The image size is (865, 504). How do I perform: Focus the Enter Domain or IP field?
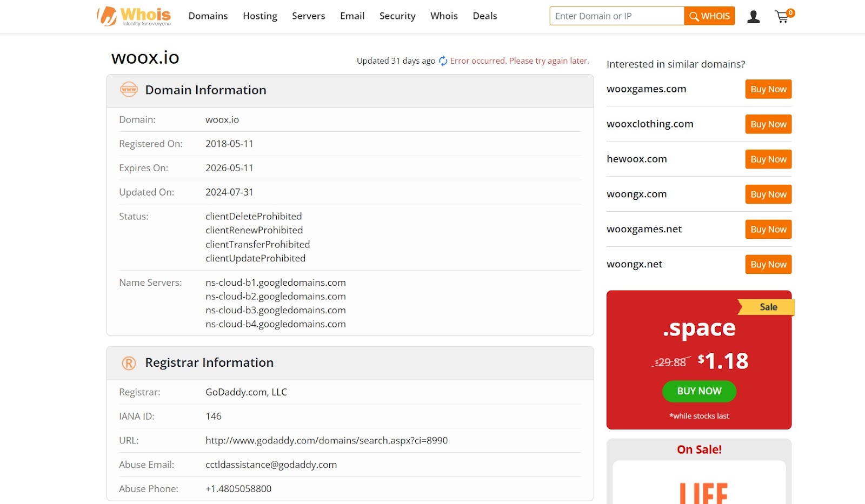[616, 16]
